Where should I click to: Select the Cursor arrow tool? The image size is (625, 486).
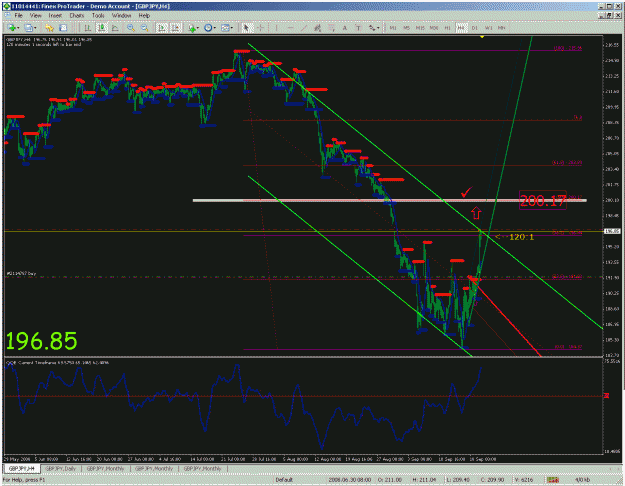[x=246, y=28]
